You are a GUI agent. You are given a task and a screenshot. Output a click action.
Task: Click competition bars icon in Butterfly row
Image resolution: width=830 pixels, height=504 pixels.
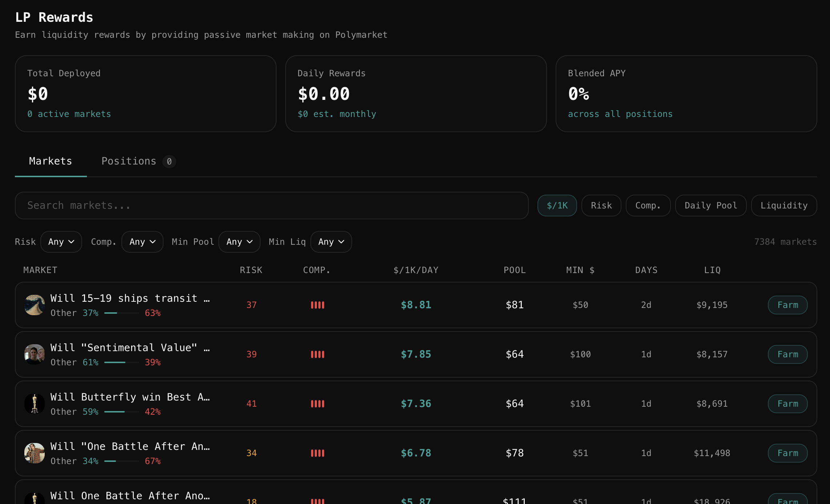(317, 404)
